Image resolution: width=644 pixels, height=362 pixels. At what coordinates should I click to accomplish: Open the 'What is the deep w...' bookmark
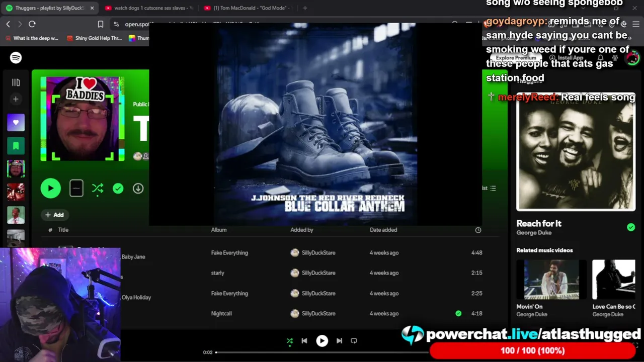point(32,38)
